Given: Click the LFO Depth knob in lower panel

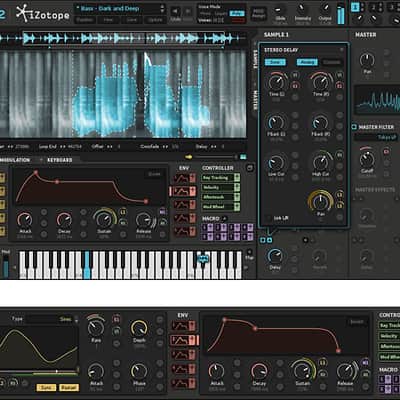Looking at the screenshot, I should point(139,328).
